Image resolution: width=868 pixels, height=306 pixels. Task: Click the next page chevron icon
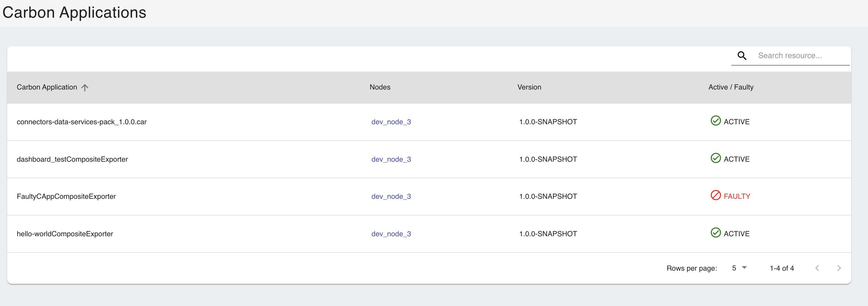pyautogui.click(x=839, y=268)
